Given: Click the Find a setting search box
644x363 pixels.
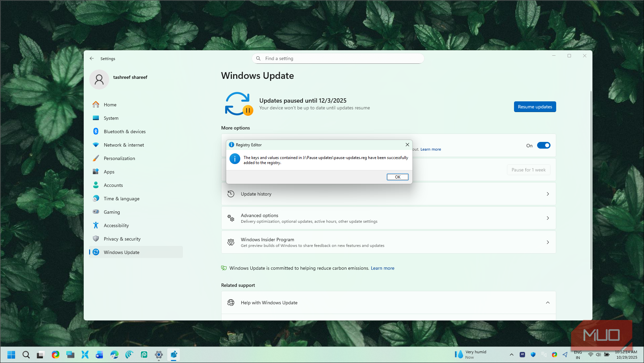Looking at the screenshot, I should [x=338, y=58].
